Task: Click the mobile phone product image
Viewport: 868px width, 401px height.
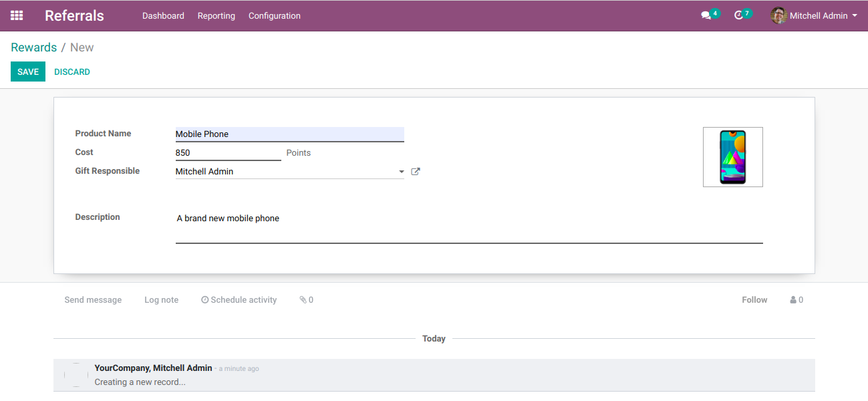Action: coord(732,157)
